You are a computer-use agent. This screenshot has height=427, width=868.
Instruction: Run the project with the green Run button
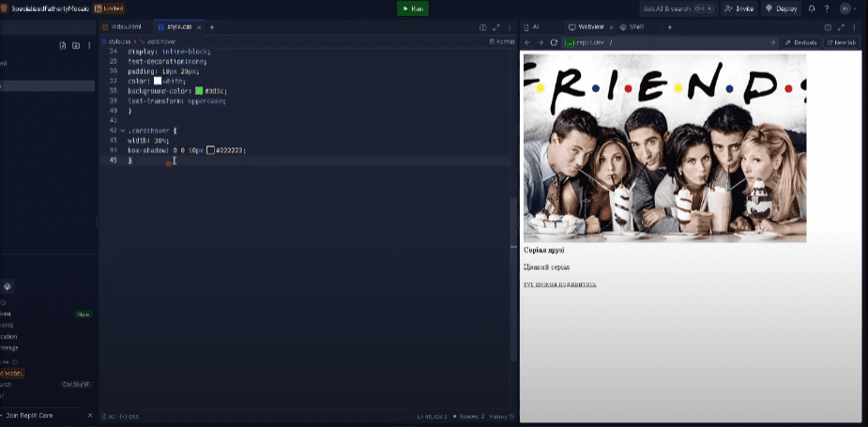412,8
